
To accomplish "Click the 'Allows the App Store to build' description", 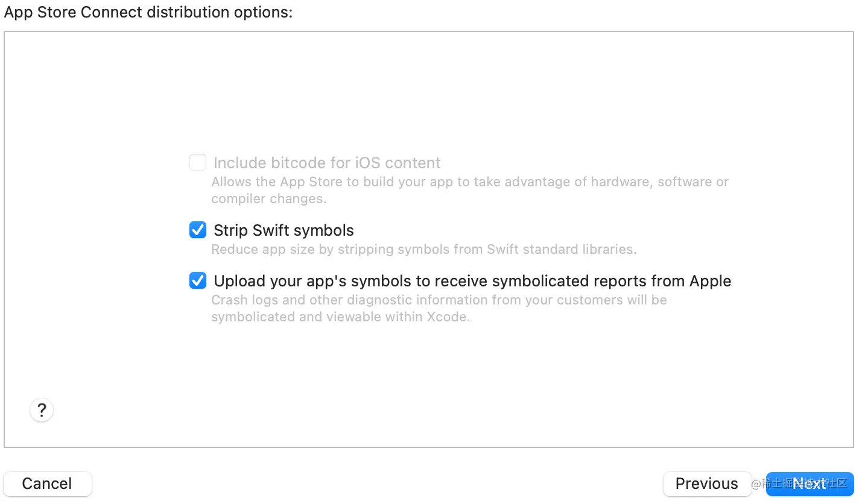I will tap(470, 181).
